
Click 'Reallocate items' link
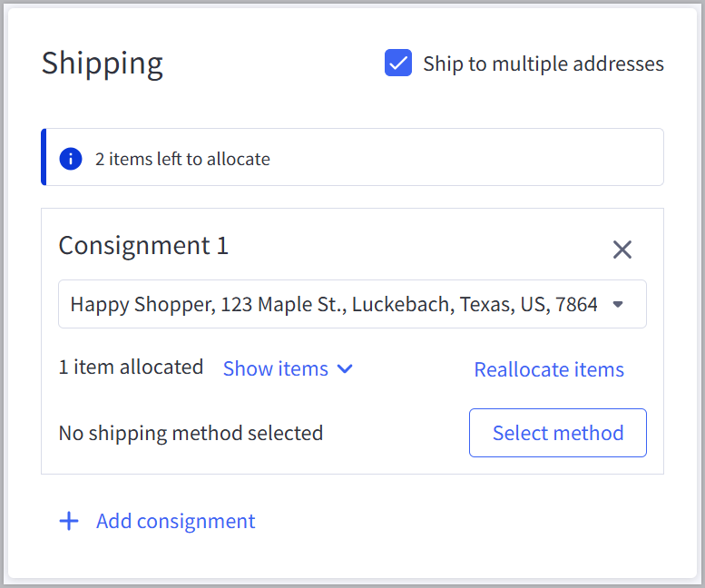[x=549, y=369]
